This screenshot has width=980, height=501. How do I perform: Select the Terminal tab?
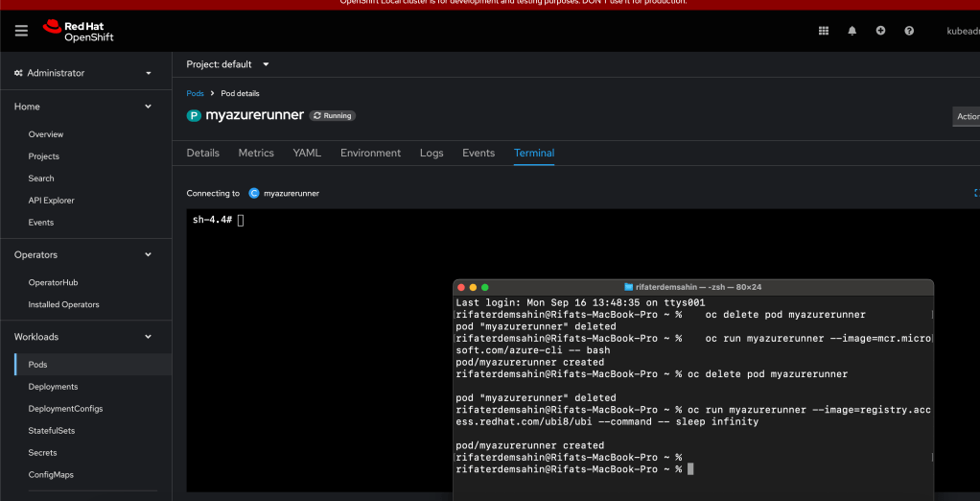point(534,154)
